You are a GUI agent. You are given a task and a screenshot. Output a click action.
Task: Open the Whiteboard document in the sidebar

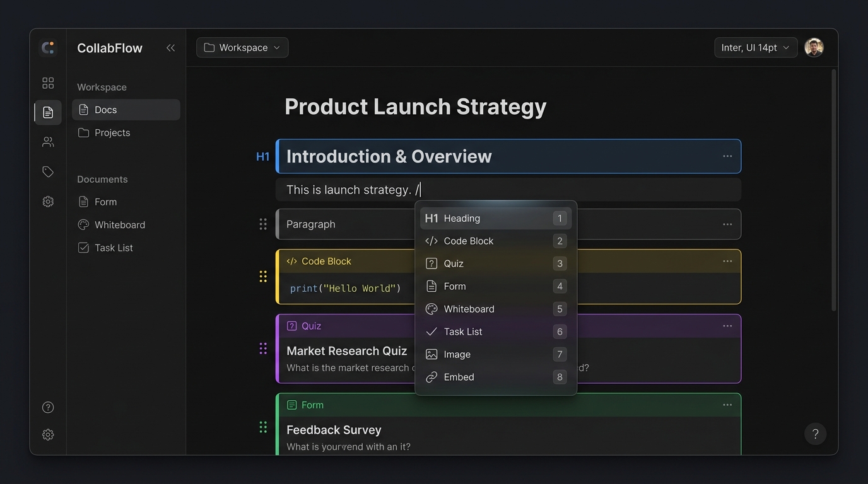pos(126,225)
